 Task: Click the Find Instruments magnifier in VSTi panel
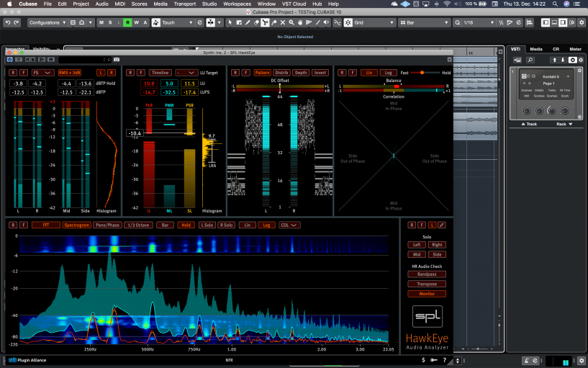pyautogui.click(x=530, y=60)
